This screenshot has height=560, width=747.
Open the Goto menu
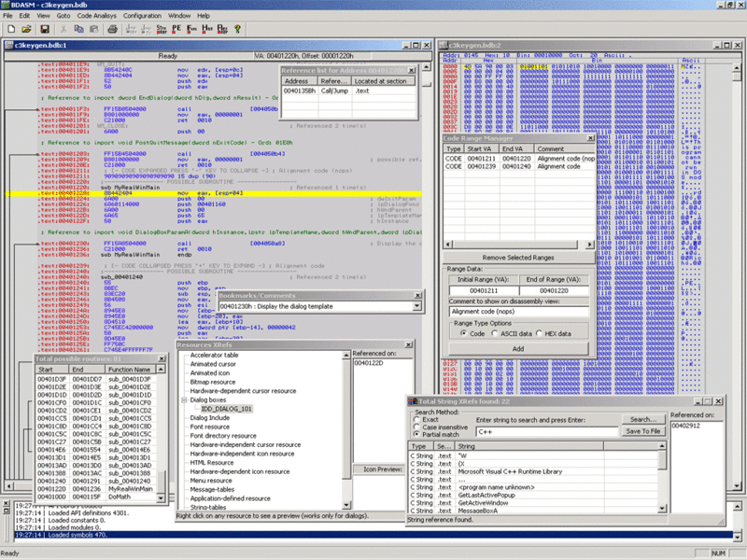pyautogui.click(x=63, y=16)
